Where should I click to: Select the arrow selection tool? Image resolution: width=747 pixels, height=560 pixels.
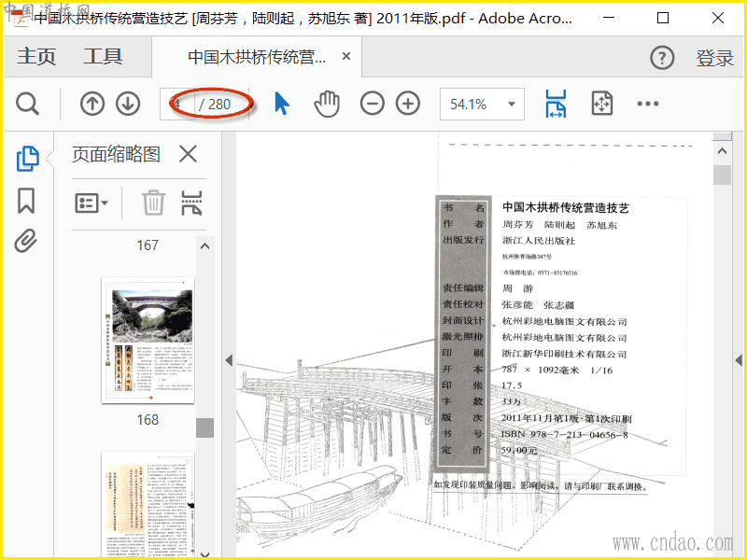(282, 104)
